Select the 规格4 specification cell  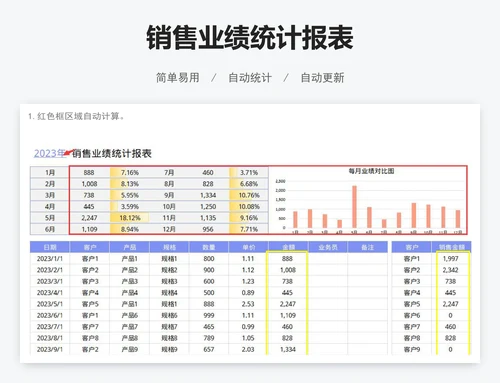click(169, 293)
